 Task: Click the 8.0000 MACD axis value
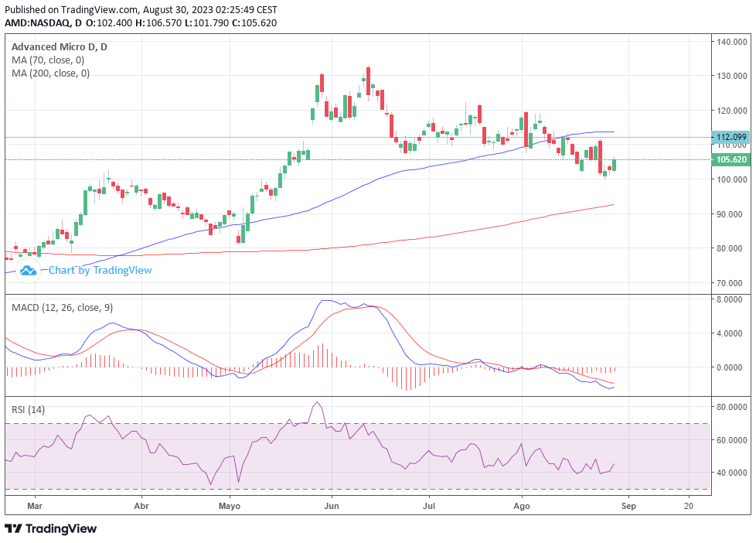(730, 299)
